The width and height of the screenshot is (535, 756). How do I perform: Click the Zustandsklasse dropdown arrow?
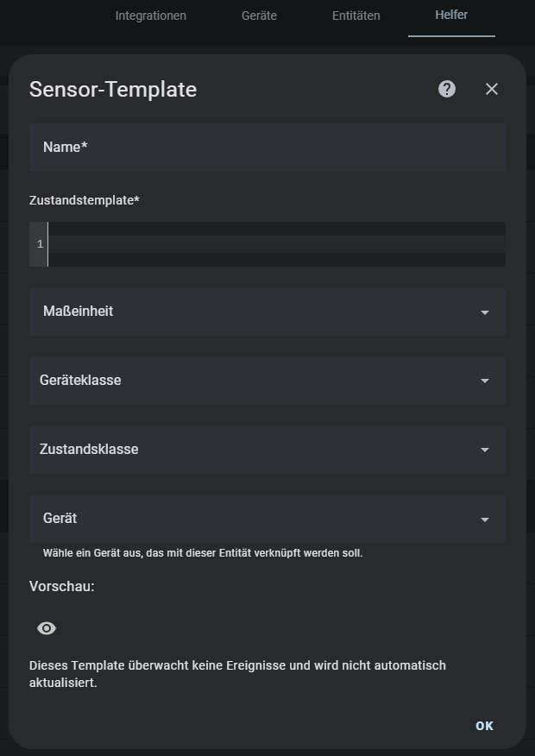[x=485, y=450]
